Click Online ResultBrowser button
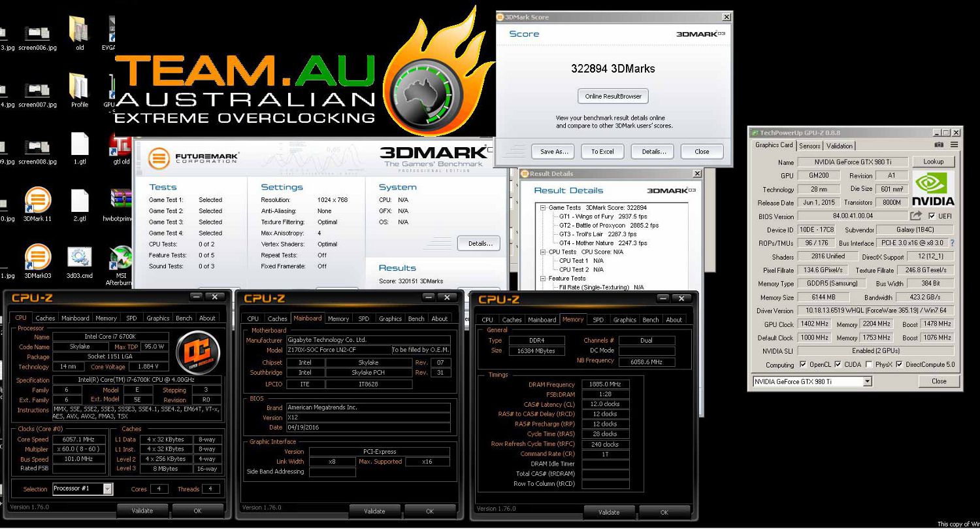 click(x=613, y=96)
